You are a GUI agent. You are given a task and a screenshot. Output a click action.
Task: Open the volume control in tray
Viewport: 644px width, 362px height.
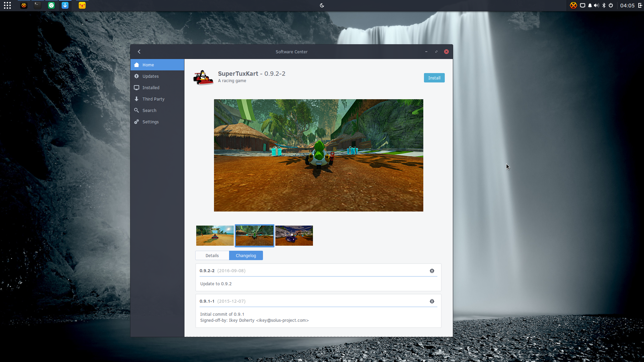[x=596, y=5]
